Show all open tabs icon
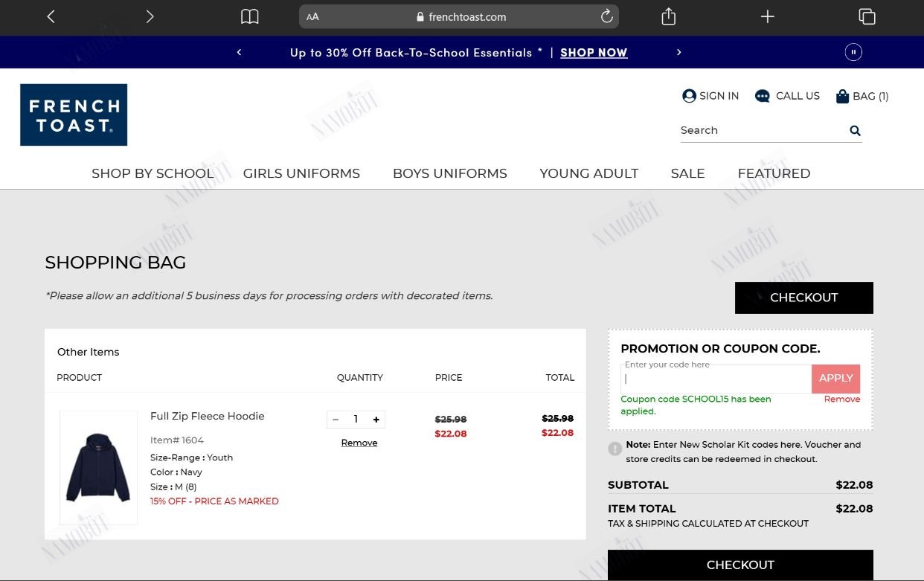Screen dimensions: 924x581 [x=867, y=16]
